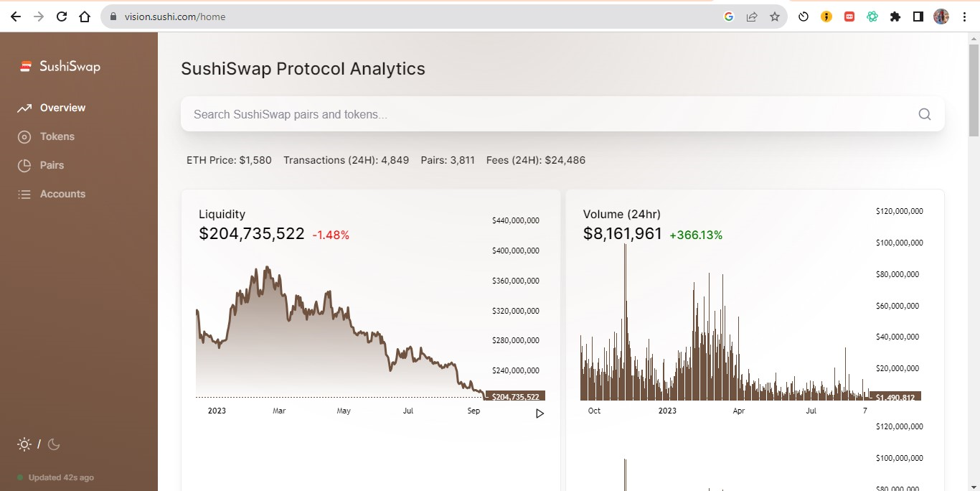The image size is (980, 491).
Task: Switch to dark mode moon icon
Action: (x=54, y=444)
